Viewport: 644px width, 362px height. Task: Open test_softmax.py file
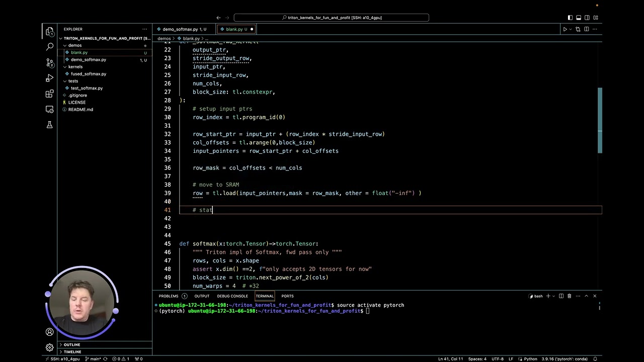click(105, 88)
